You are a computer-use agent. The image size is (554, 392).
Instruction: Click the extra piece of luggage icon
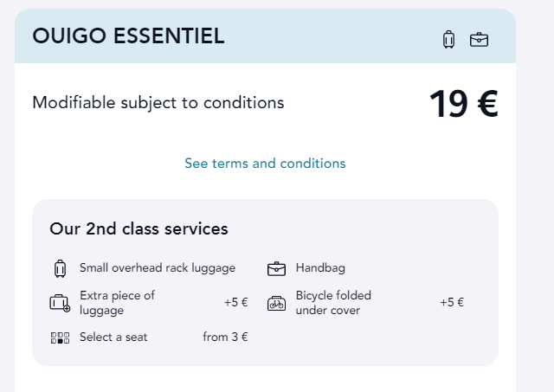(x=60, y=303)
